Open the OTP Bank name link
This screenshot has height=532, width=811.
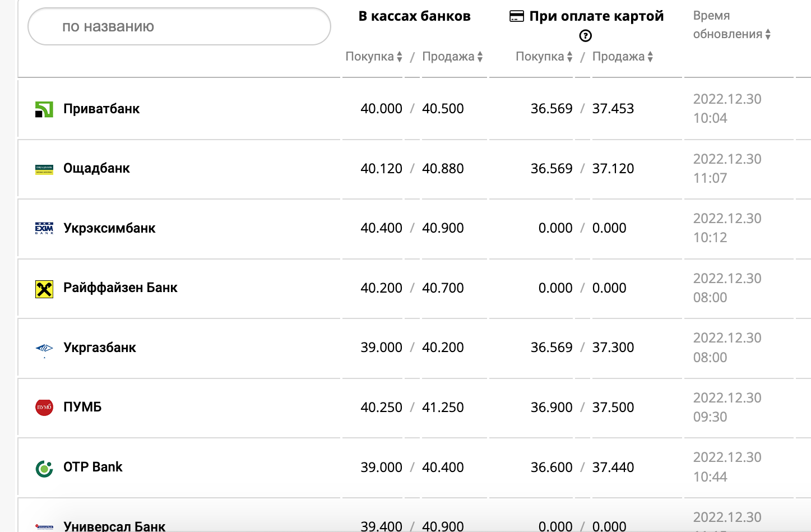(x=92, y=467)
